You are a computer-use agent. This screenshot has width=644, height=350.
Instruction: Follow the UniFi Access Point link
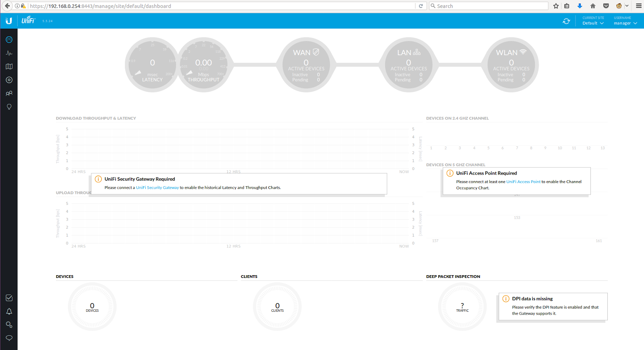point(523,182)
